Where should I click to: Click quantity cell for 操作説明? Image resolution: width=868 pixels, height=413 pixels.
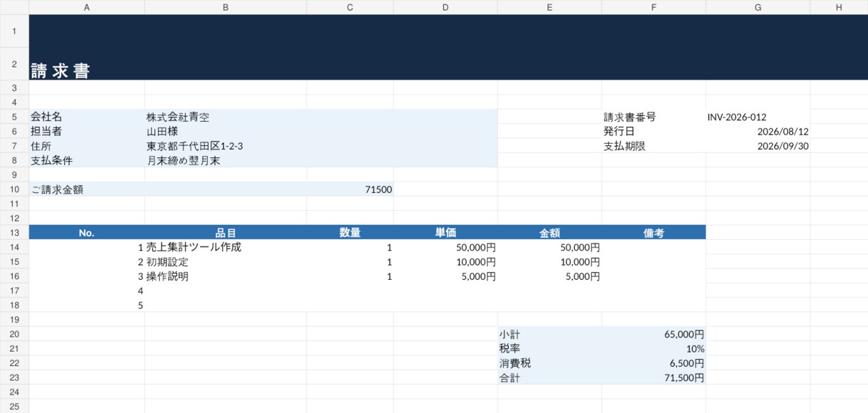point(350,276)
